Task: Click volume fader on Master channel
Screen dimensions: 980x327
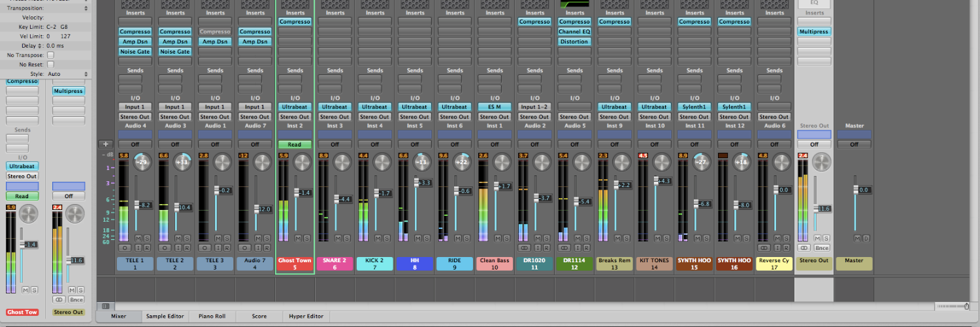Action: click(x=855, y=190)
